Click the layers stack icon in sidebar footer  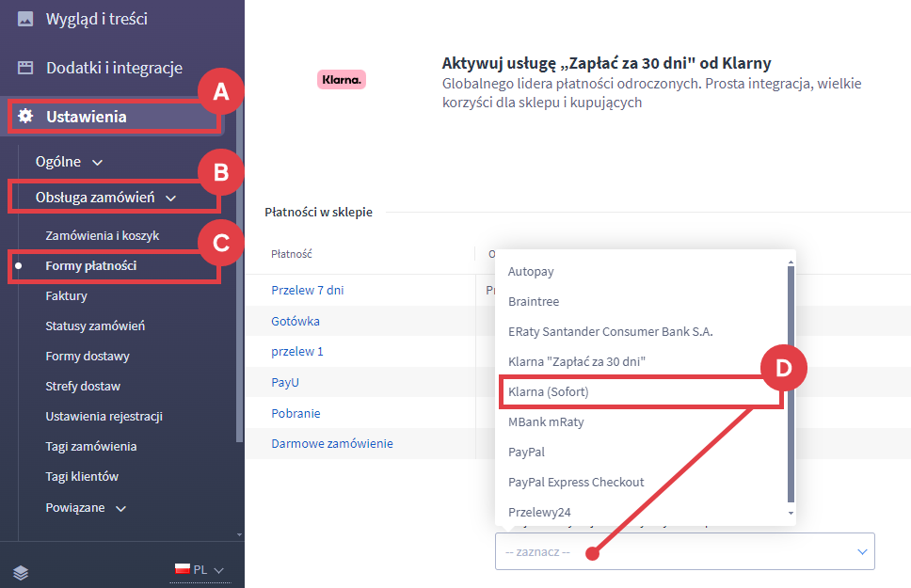(21, 573)
